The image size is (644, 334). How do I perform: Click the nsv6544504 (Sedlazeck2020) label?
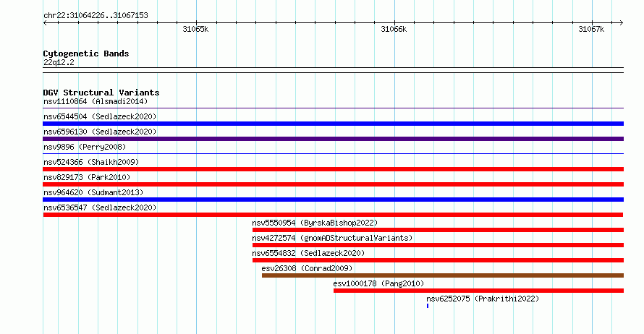(x=100, y=116)
